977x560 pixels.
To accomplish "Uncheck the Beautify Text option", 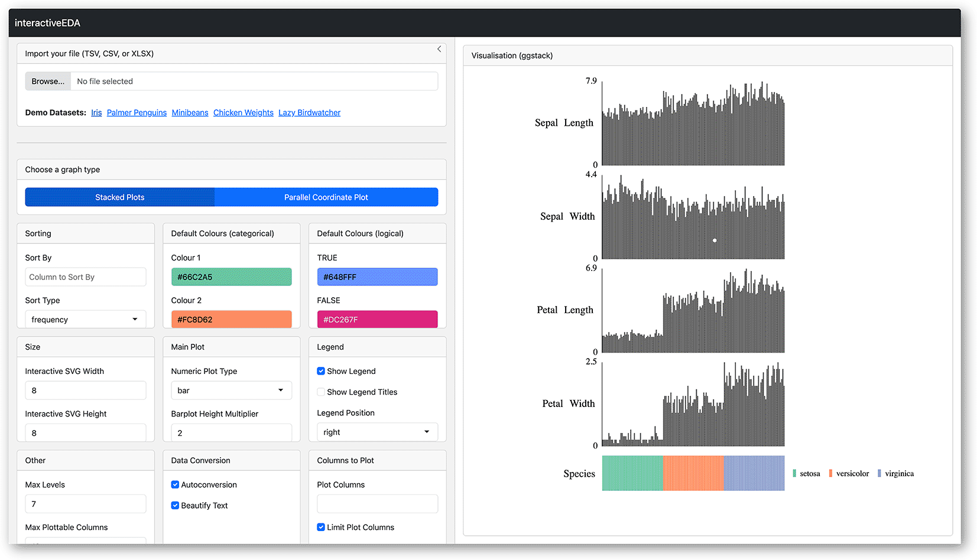I will tap(175, 505).
